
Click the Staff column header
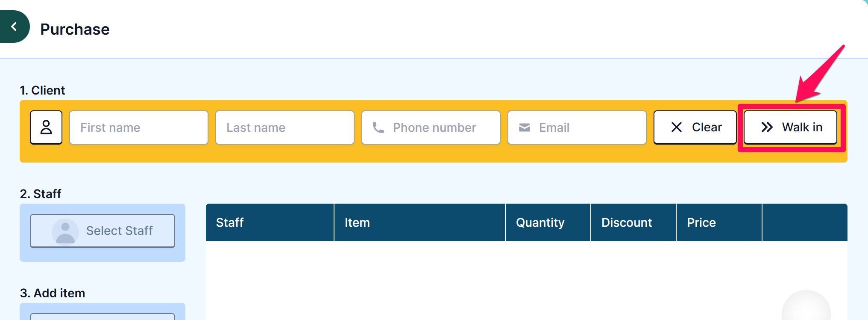coord(270,222)
